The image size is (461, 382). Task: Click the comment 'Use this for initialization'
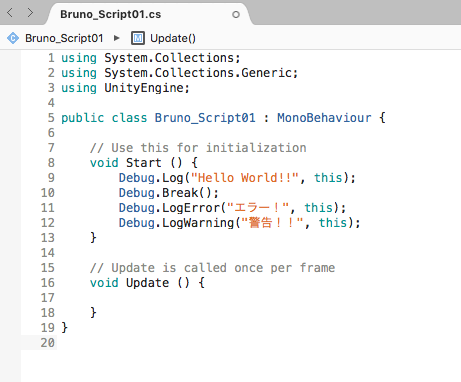pos(209,148)
